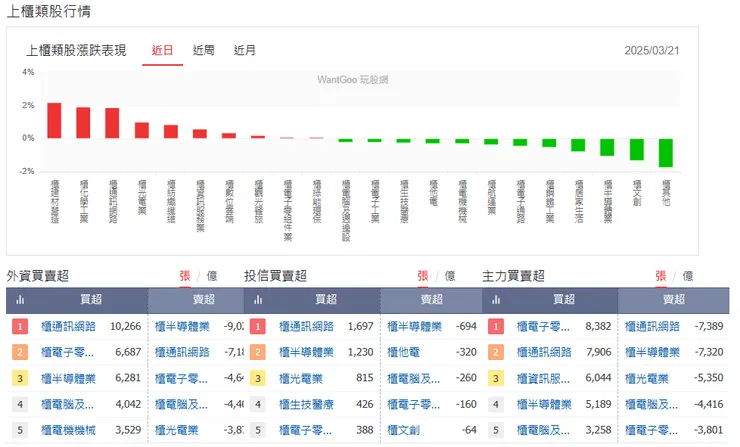Viewport: 740px width, 447px height.
Task: Select 億 unit for 投信買賣超
Action: [450, 276]
